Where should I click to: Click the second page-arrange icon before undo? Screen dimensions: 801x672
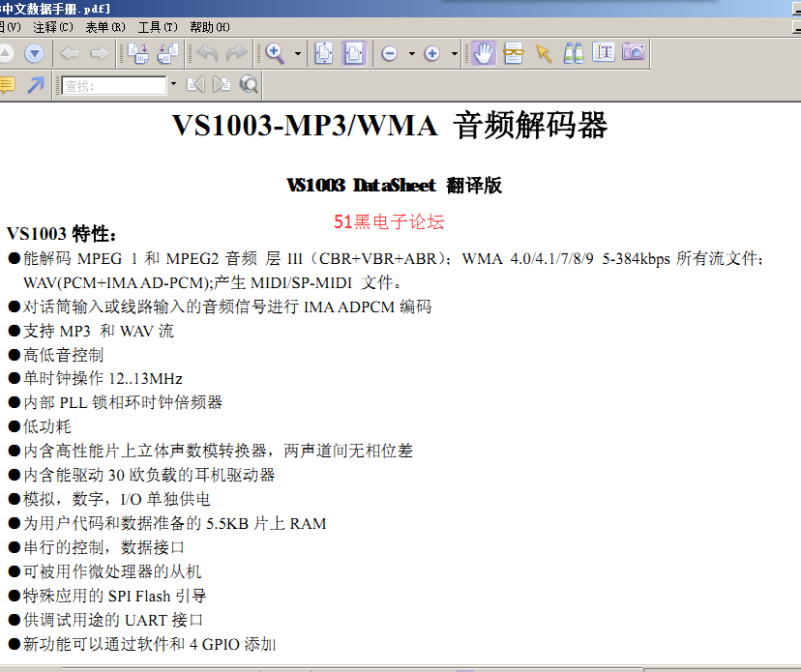(x=167, y=53)
